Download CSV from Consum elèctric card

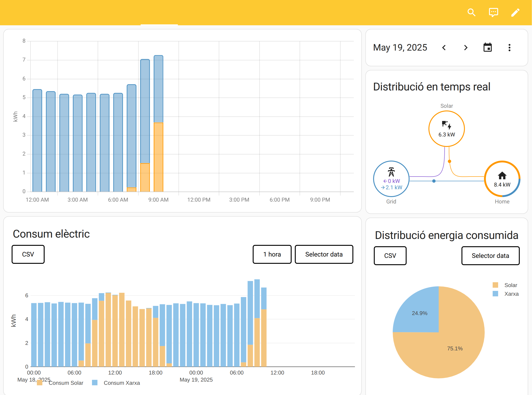click(28, 254)
